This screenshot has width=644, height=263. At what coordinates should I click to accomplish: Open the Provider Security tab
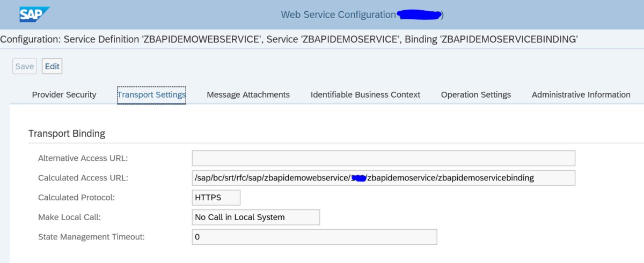click(64, 95)
